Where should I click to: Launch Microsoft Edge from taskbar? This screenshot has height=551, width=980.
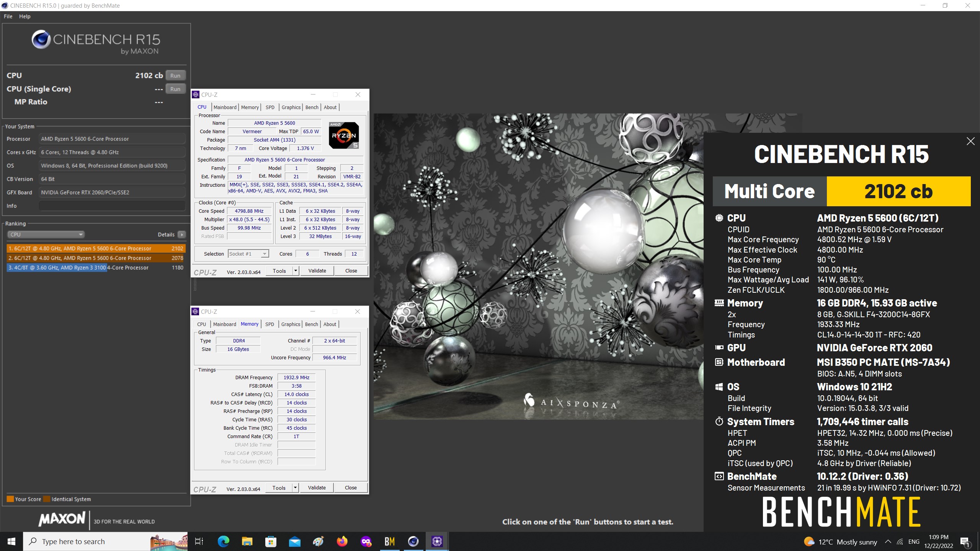(x=224, y=541)
